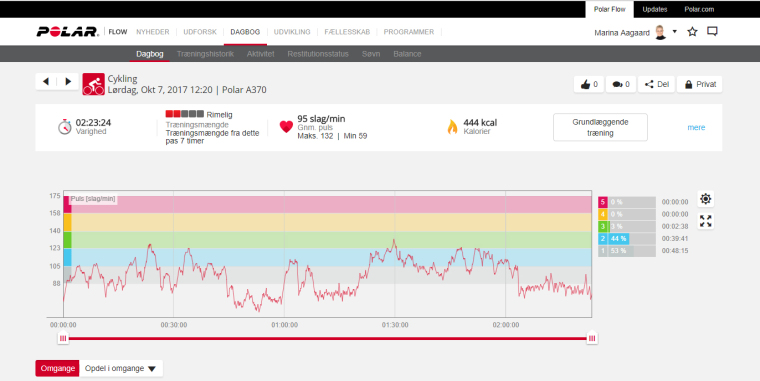The width and height of the screenshot is (760, 381).
Task: Select the DAGBOG main menu item
Action: click(245, 32)
